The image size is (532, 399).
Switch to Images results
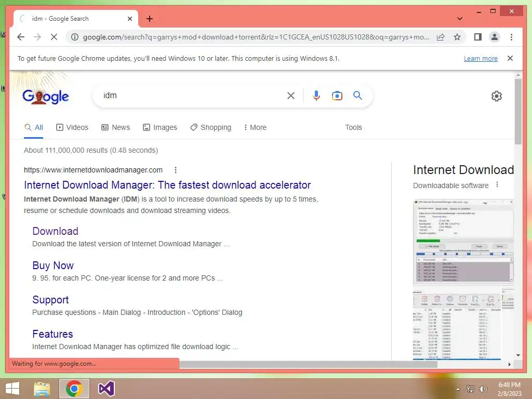click(160, 128)
